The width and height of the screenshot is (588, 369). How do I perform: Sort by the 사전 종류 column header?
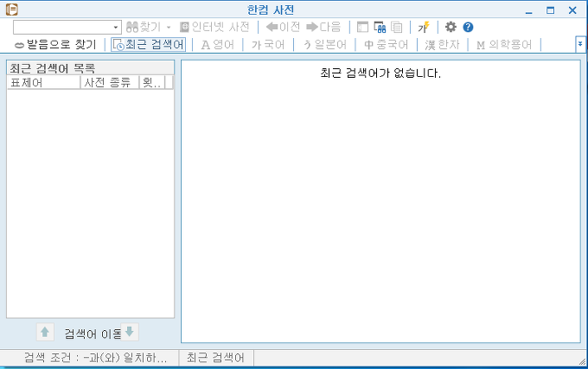click(110, 82)
